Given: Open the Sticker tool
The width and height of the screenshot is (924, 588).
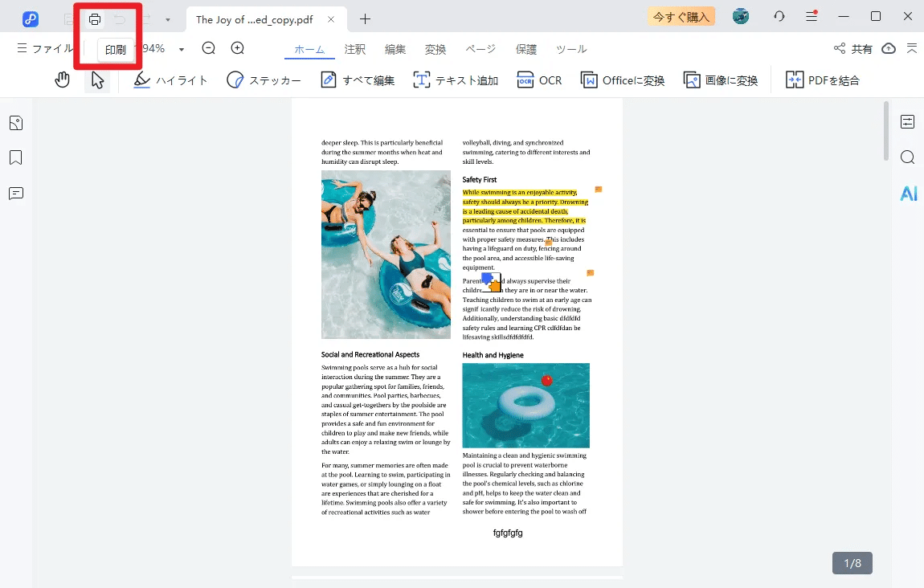Looking at the screenshot, I should click(264, 80).
